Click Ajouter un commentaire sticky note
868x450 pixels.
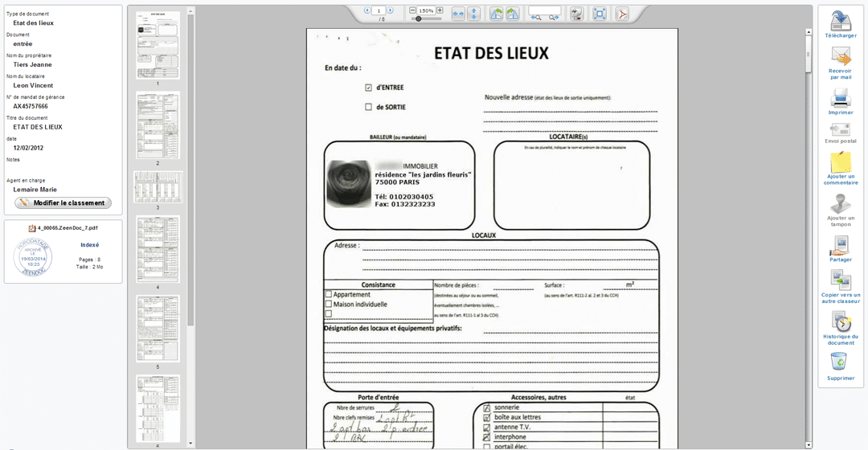(841, 163)
